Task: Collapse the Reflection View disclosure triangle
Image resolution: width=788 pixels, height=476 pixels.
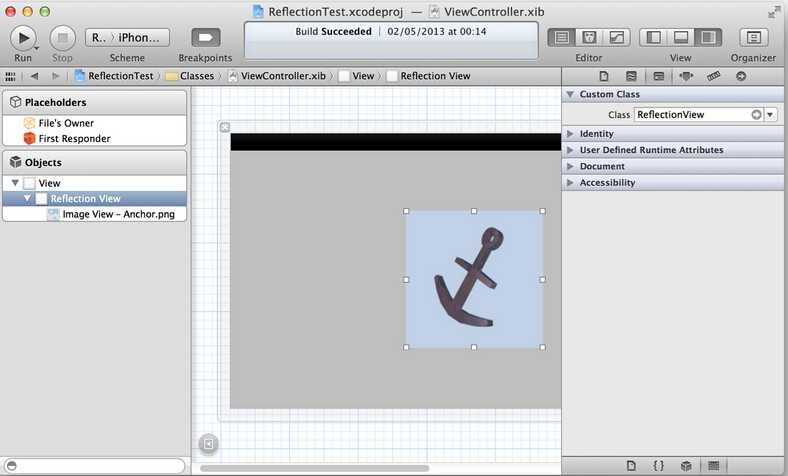Action: point(27,199)
